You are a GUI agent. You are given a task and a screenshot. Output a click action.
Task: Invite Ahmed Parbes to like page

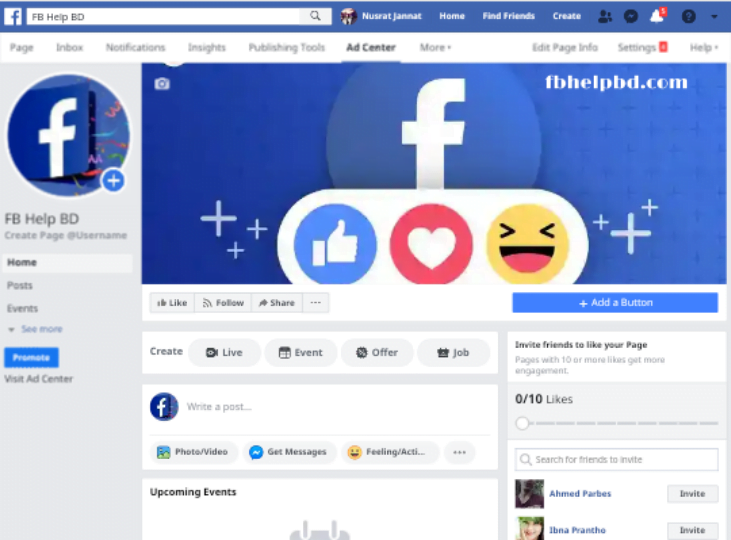pos(692,494)
